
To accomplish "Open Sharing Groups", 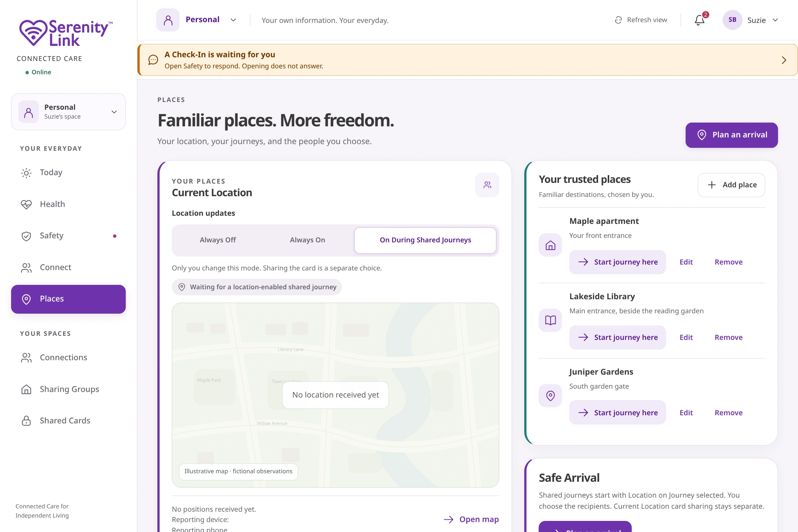I will tap(68, 389).
